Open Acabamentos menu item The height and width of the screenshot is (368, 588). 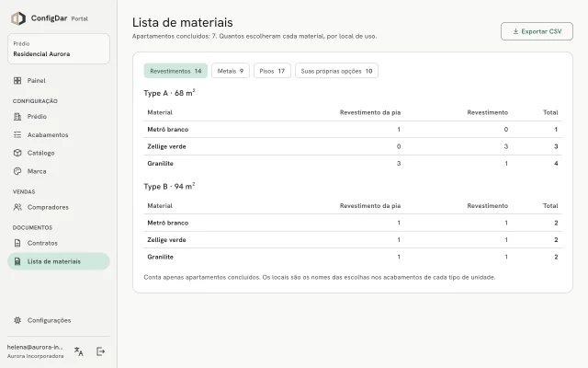[x=59, y=135]
